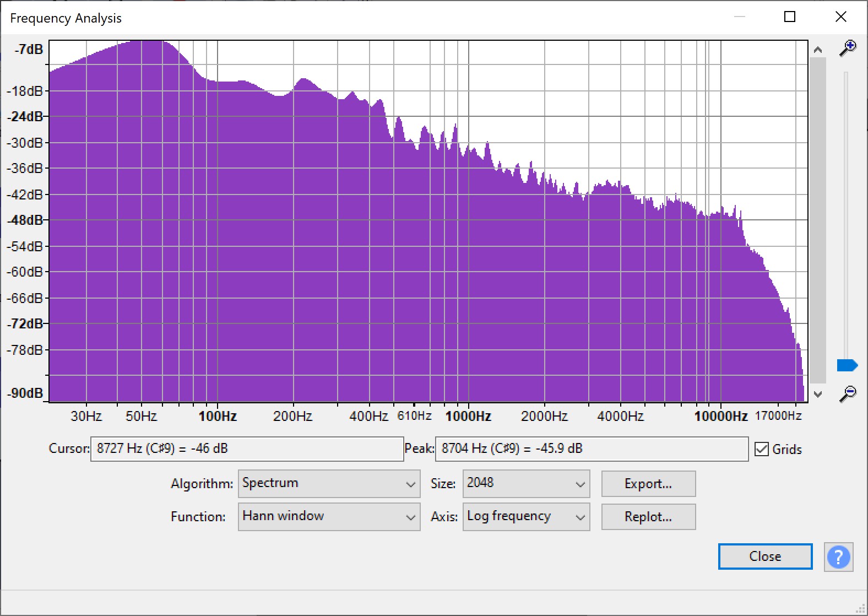Click the -66dB vertical axis label

click(x=25, y=298)
